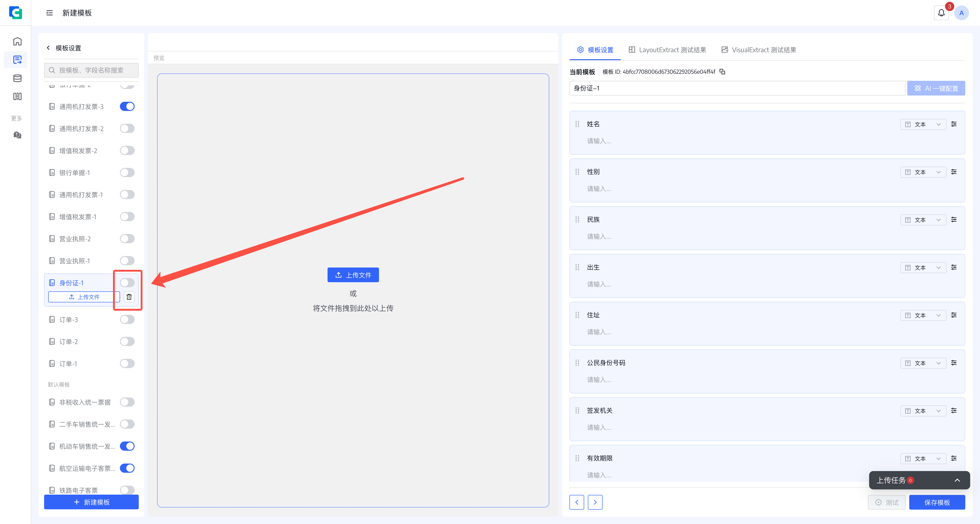Click 上传文件 under 身份证-1
Screen dimensions: 980x524
point(84,297)
